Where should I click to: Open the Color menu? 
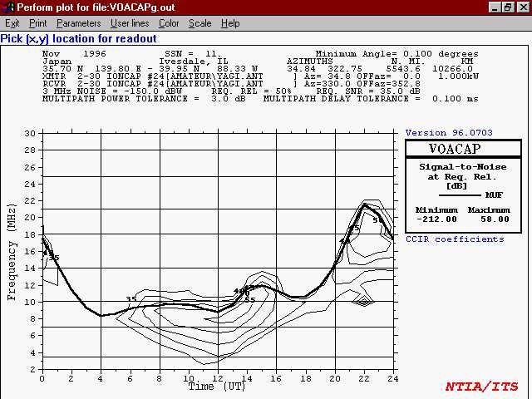[169, 23]
